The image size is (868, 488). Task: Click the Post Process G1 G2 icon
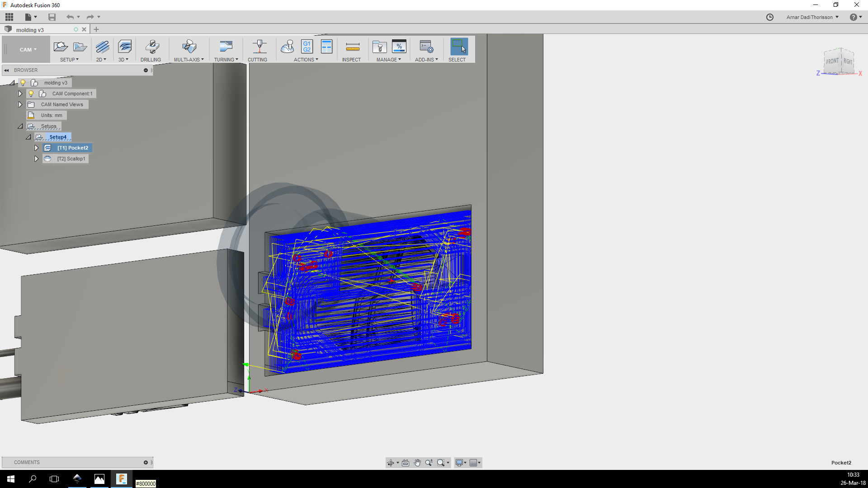coord(307,47)
